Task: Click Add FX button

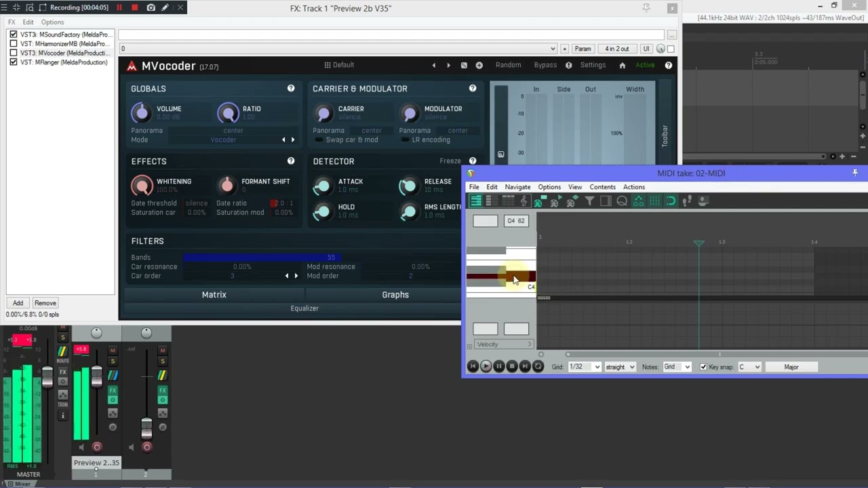Action: coord(18,303)
